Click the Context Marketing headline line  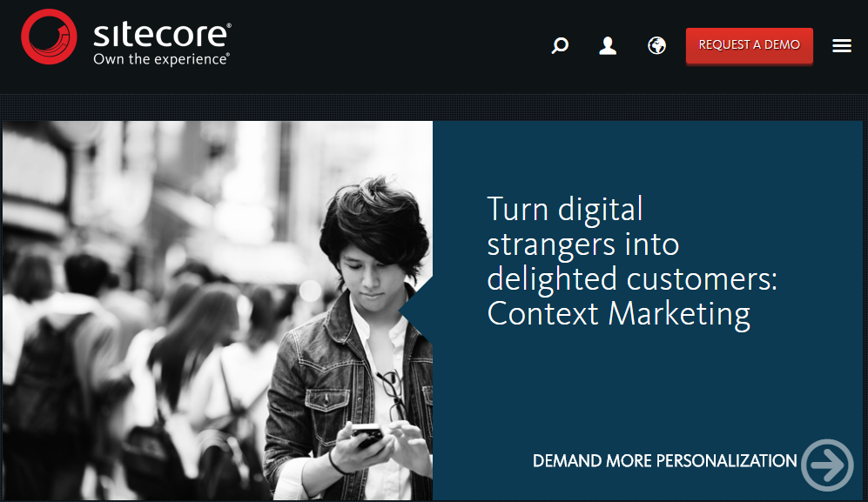click(618, 314)
